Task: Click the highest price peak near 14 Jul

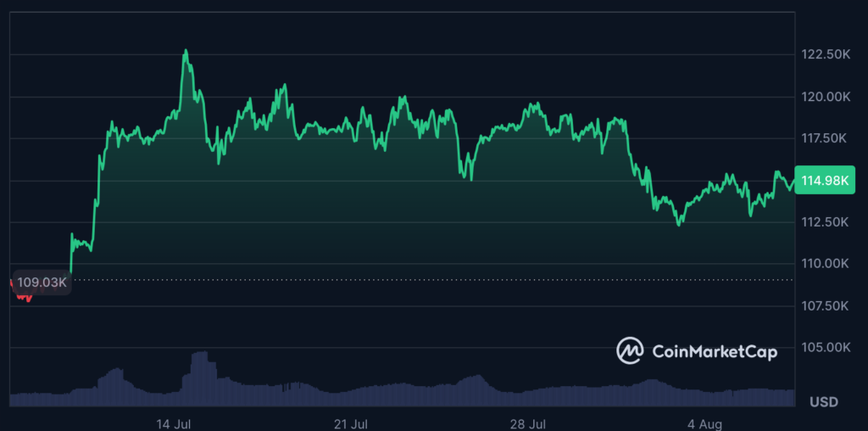Action: 185,51
